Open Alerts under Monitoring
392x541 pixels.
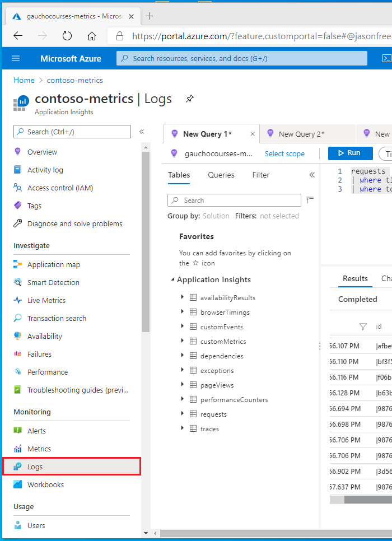pyautogui.click(x=36, y=431)
